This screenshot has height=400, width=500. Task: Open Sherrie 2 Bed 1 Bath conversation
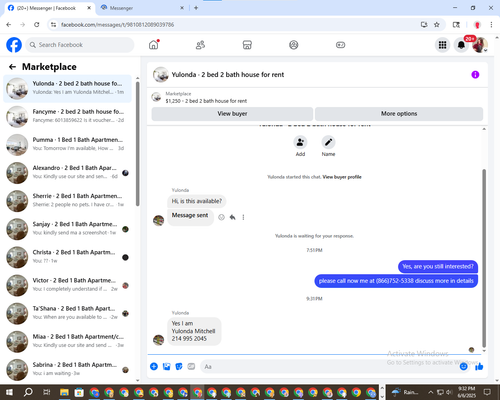pos(68,201)
